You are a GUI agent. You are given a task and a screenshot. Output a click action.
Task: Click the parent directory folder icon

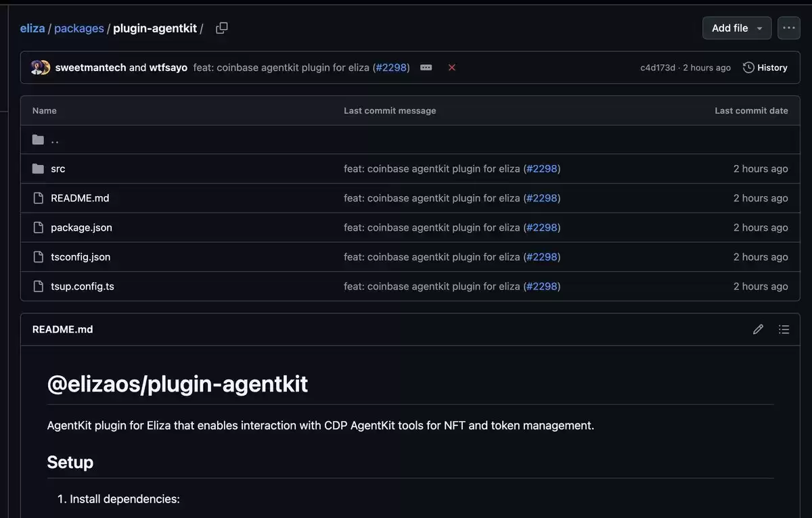click(38, 140)
